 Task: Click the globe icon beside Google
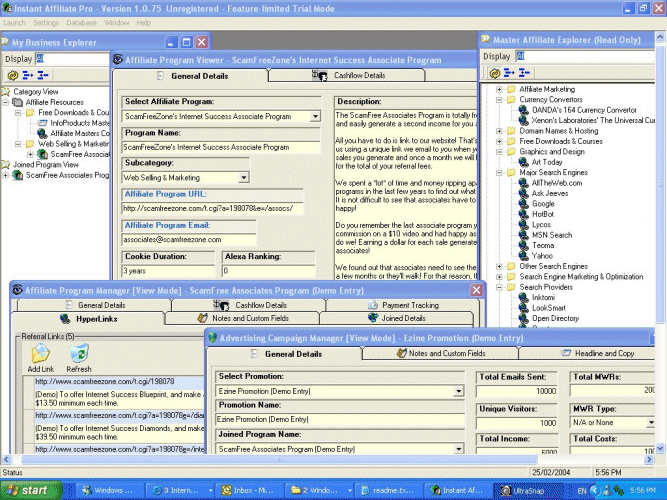point(524,204)
